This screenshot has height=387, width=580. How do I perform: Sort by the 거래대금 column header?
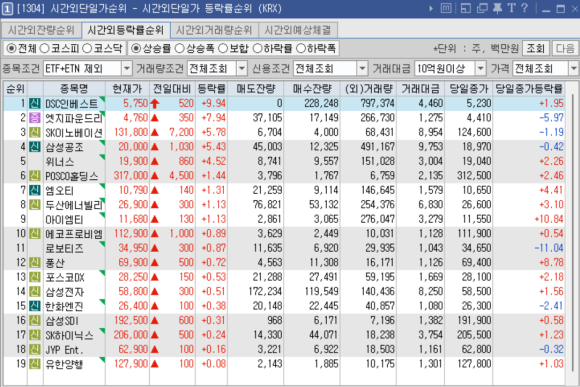click(x=421, y=89)
